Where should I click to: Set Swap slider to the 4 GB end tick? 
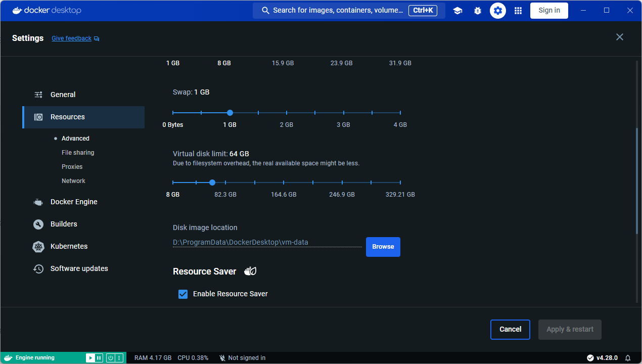pos(400,113)
